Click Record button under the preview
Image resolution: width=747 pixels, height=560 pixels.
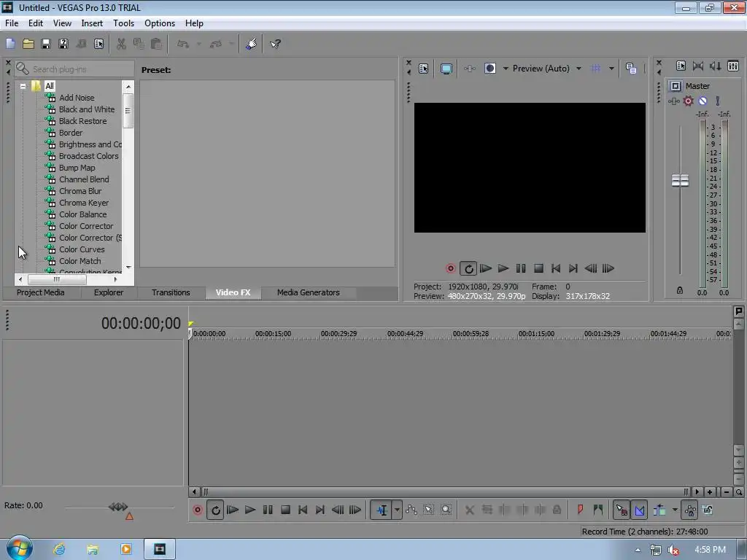pyautogui.click(x=450, y=268)
